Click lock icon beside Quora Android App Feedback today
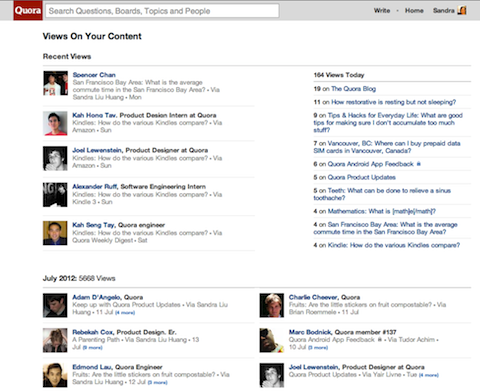Viewport: 480px width, 392px height. (419, 164)
